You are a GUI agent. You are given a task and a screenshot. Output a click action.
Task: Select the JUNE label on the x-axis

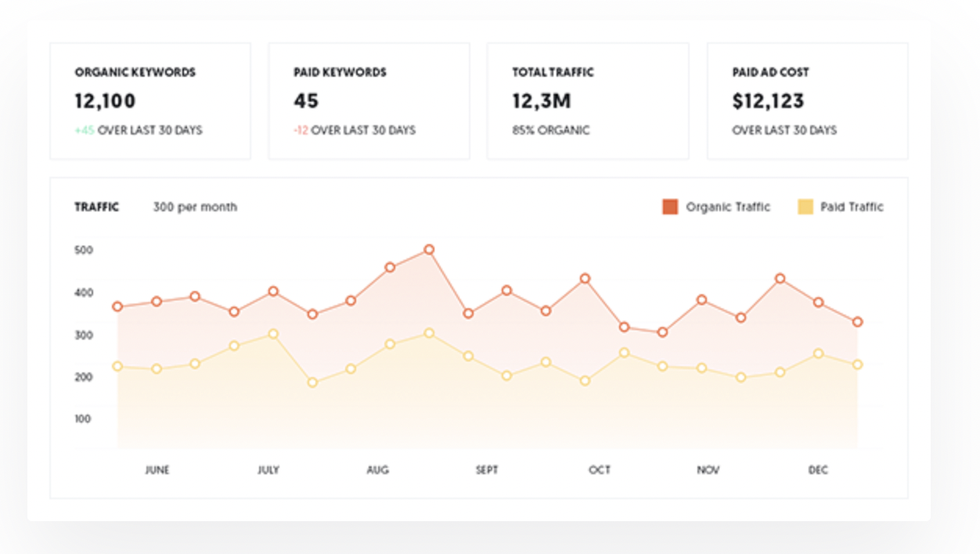point(157,470)
